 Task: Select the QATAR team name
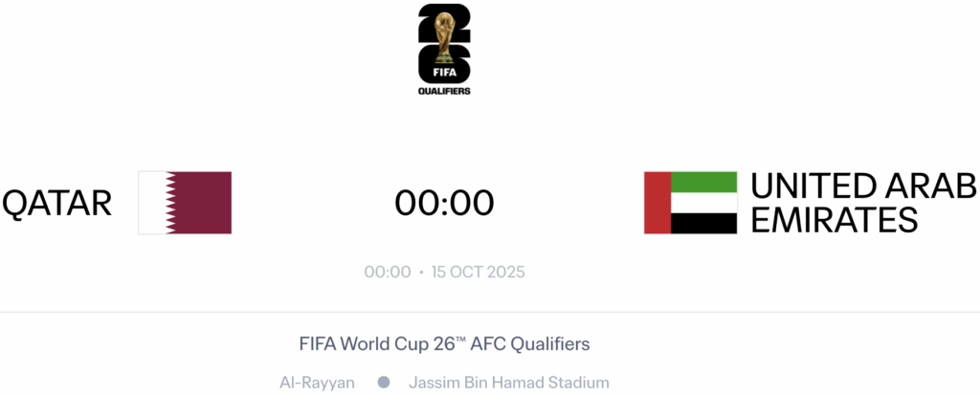[x=57, y=203]
